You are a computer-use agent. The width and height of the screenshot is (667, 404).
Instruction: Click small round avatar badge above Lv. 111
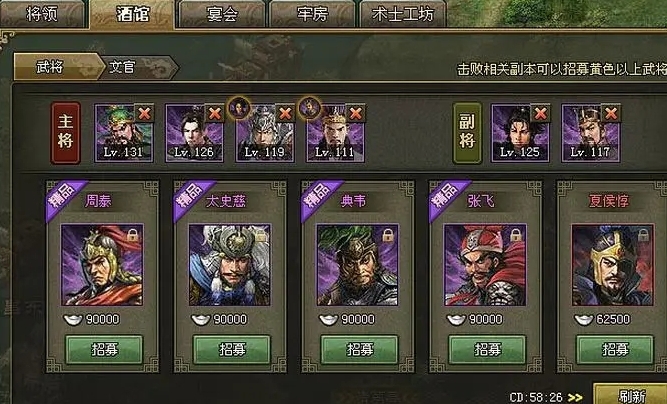pyautogui.click(x=310, y=108)
